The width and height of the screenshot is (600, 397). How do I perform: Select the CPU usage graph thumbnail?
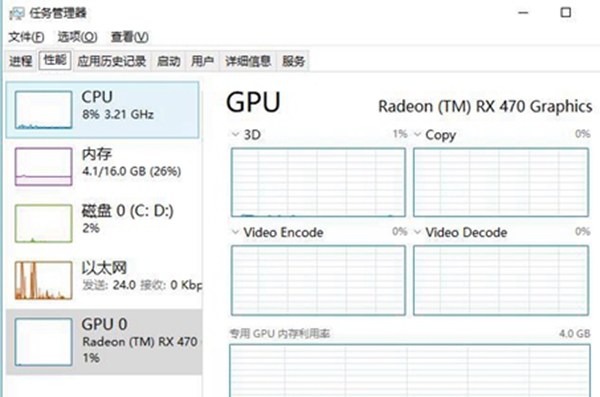coord(44,109)
